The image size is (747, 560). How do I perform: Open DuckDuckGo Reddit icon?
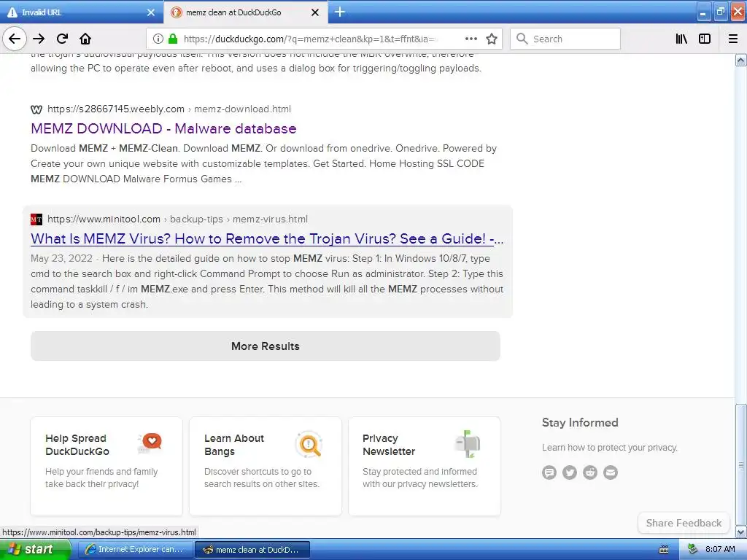tap(590, 472)
